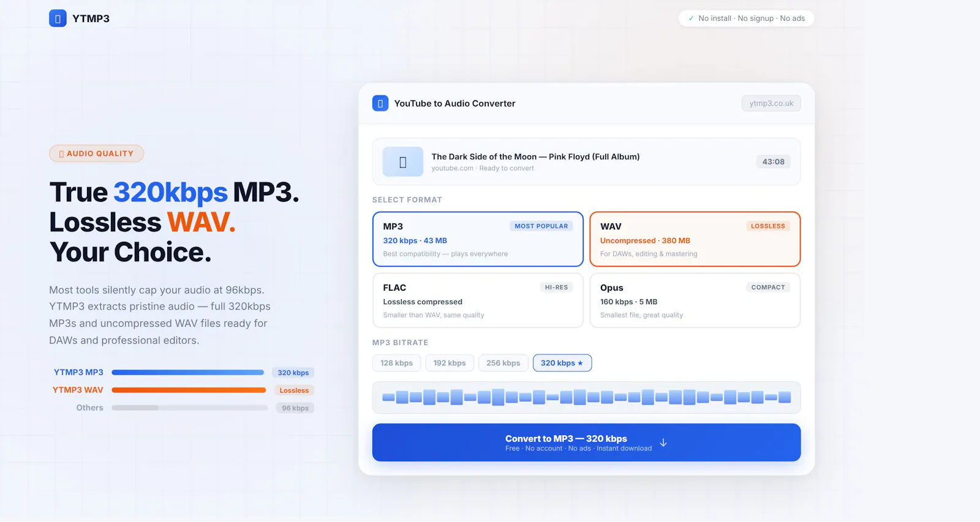Viewport: 980px width, 522px height.
Task: Click Lossless compressed text in FLAC card
Action: 423,302
